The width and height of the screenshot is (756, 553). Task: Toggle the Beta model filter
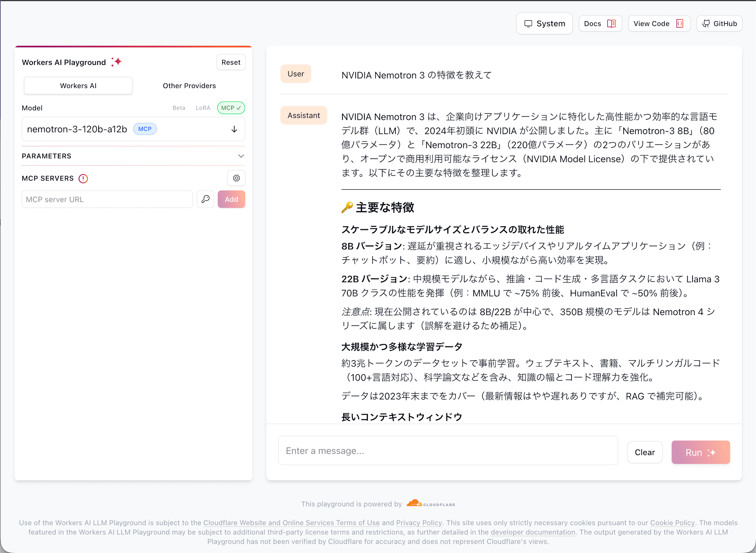click(179, 108)
